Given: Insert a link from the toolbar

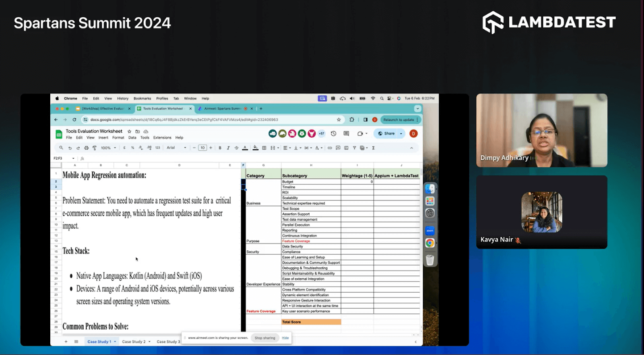Looking at the screenshot, I should tap(330, 148).
